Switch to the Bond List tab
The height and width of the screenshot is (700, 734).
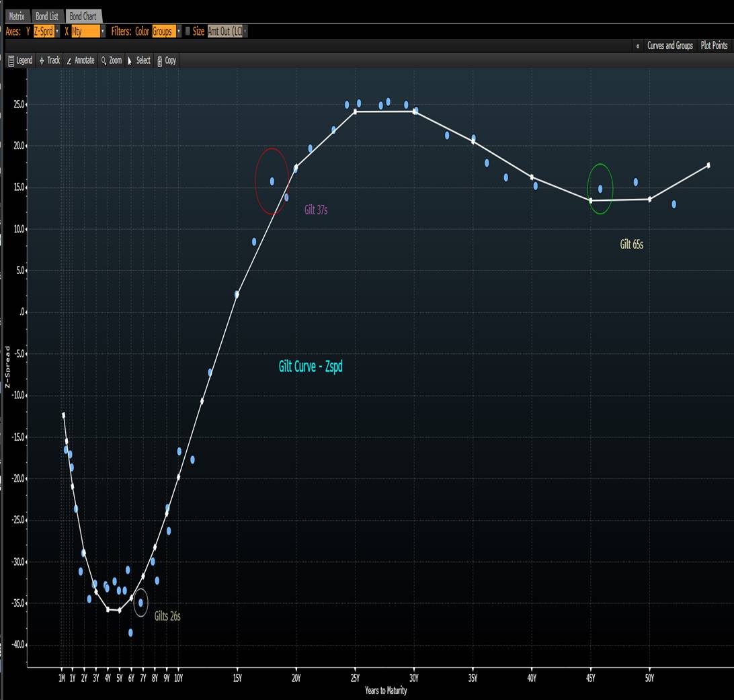[47, 16]
